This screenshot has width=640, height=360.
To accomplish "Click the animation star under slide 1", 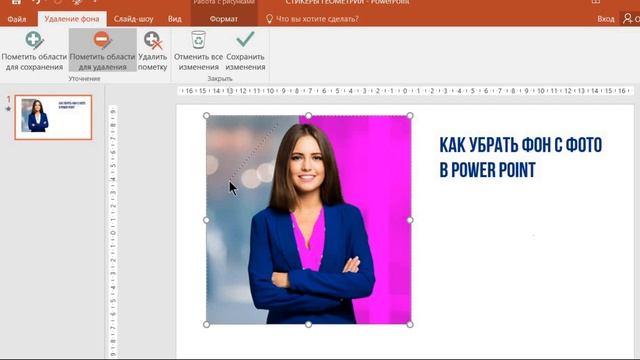I will (x=8, y=109).
